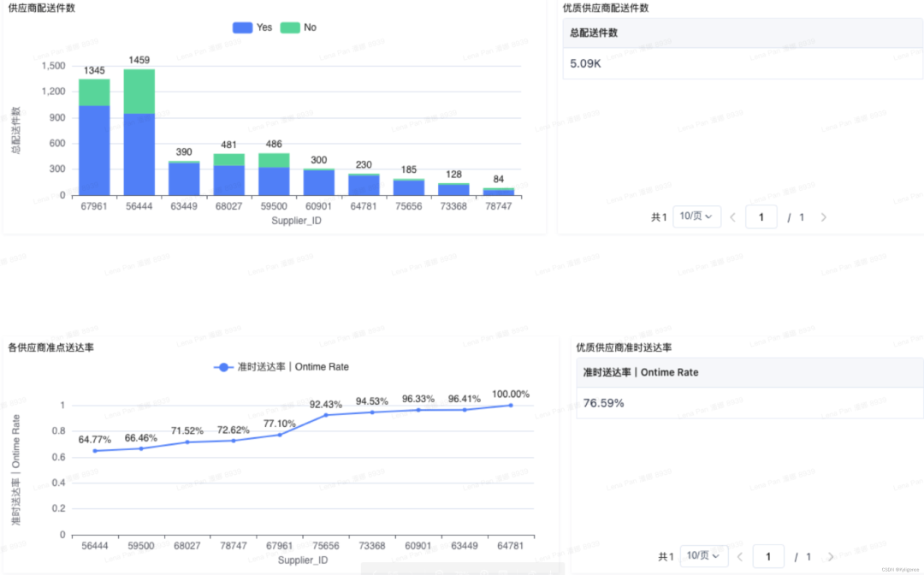Toggle the Ontime Rate legend series
The image size is (924, 575).
[x=281, y=367]
